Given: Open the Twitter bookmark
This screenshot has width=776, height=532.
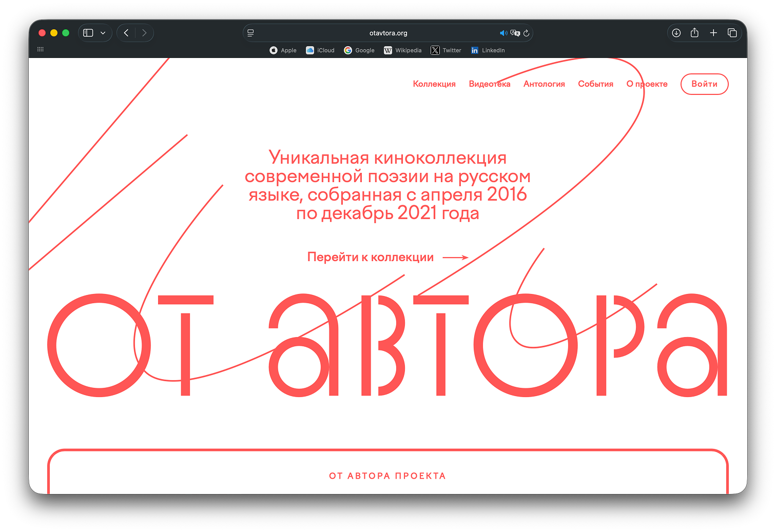Looking at the screenshot, I should point(446,50).
